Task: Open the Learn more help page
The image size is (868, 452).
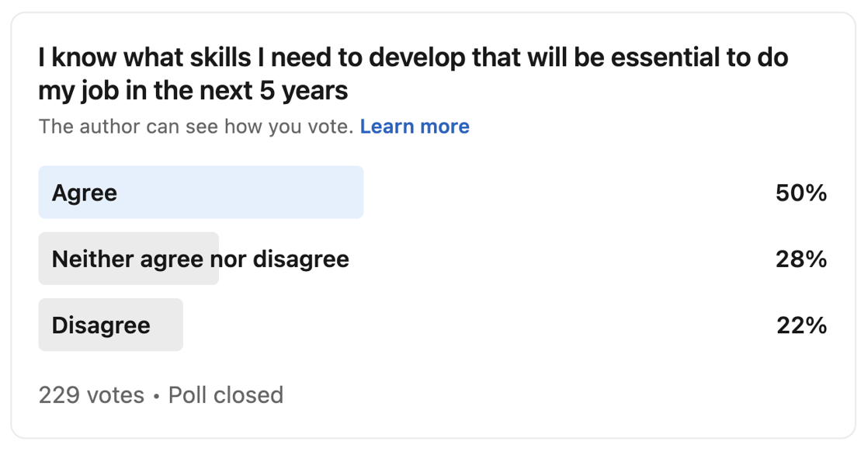Action: 416,126
